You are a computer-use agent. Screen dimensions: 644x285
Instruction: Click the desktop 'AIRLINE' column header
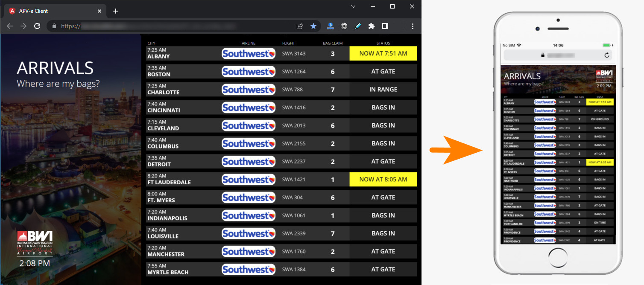[249, 43]
